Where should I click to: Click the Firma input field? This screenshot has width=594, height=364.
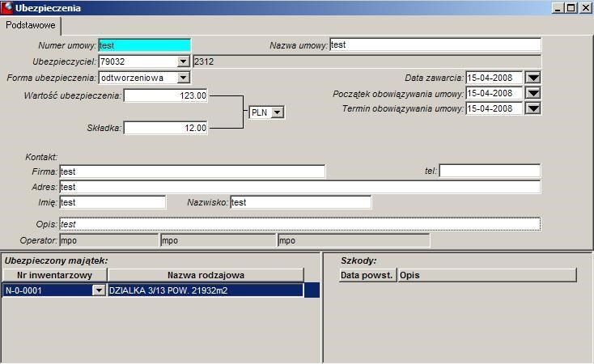coord(192,171)
